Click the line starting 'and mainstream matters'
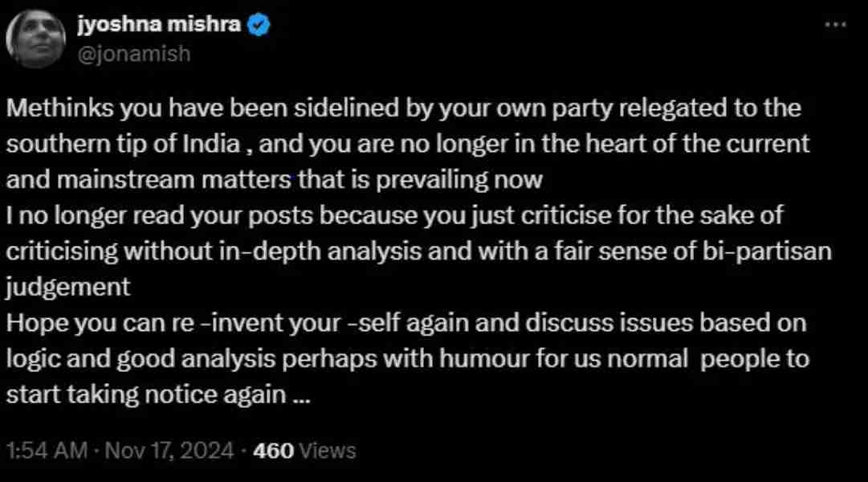 tap(275, 180)
